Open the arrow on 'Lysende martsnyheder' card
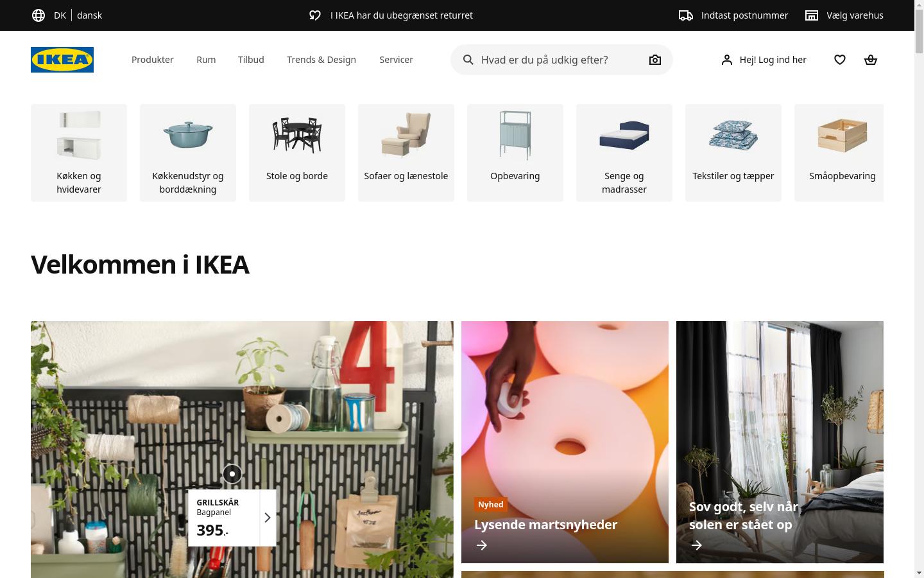Image resolution: width=924 pixels, height=578 pixels. click(x=481, y=545)
